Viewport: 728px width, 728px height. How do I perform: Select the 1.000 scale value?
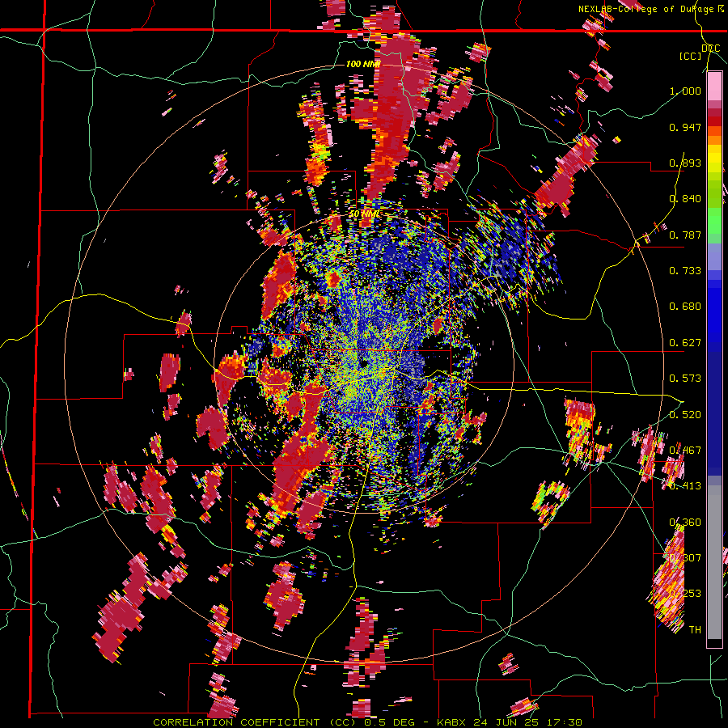[x=685, y=91]
